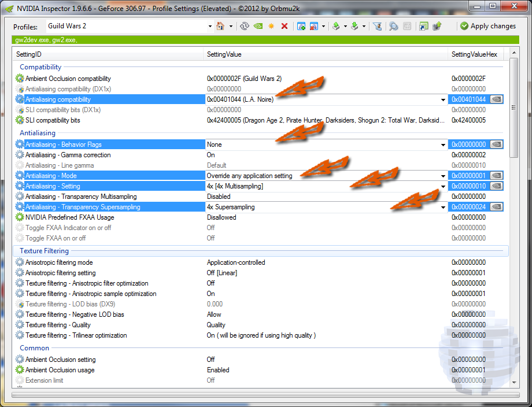Reset Antialiasing - Behavior Flags via NVIDIA icon button

tap(496, 144)
